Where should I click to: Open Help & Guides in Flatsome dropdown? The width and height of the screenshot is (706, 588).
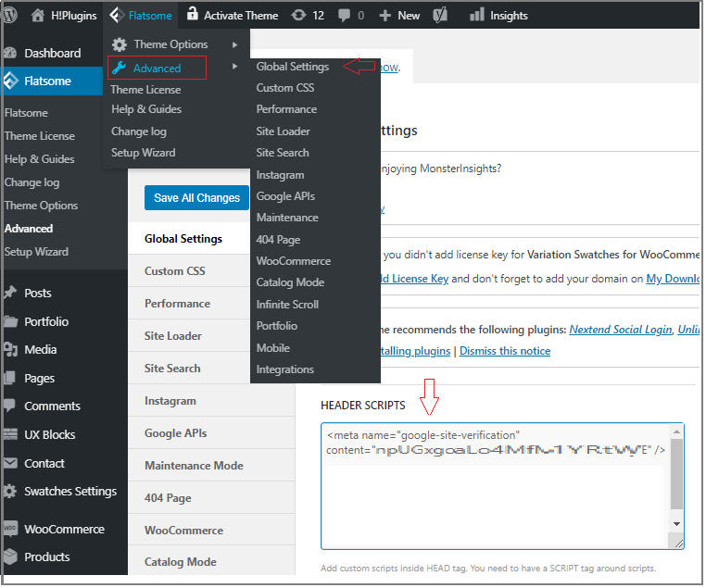[146, 109]
